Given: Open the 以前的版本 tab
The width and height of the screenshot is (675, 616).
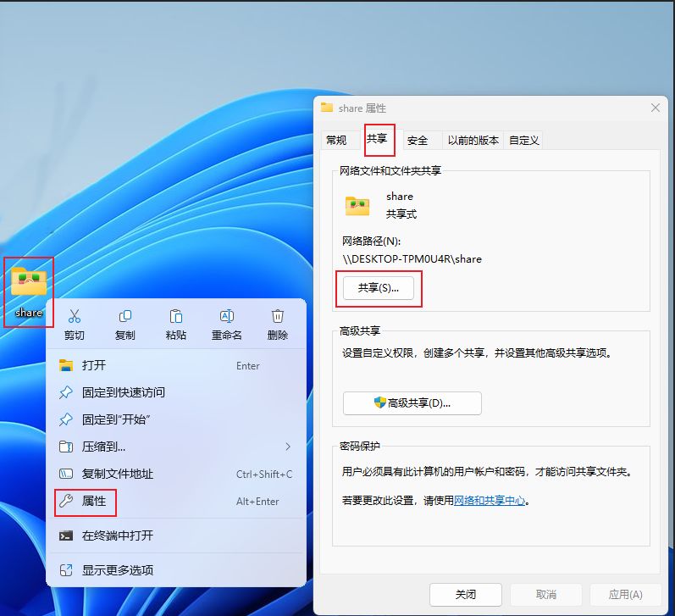Looking at the screenshot, I should click(x=473, y=141).
